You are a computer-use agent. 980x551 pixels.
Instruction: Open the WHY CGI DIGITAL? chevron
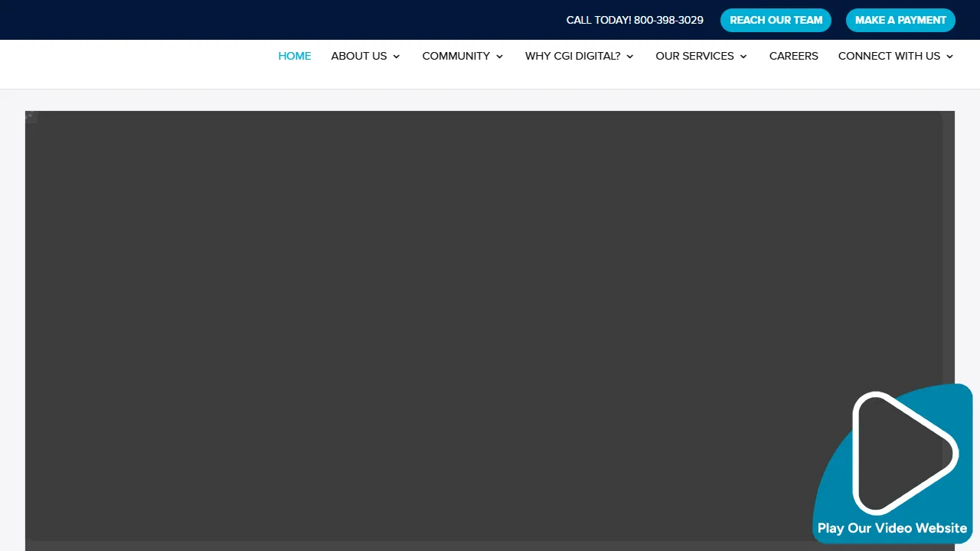click(x=629, y=57)
